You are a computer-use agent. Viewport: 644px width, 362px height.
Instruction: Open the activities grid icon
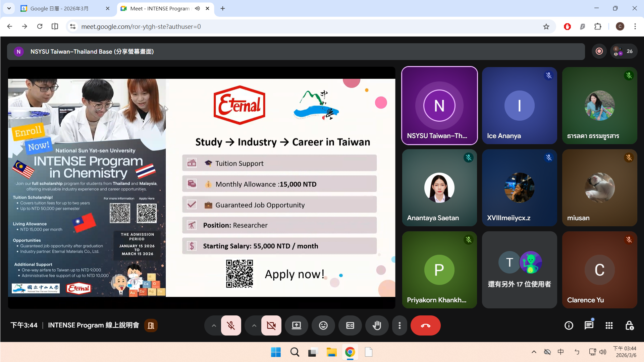609,325
